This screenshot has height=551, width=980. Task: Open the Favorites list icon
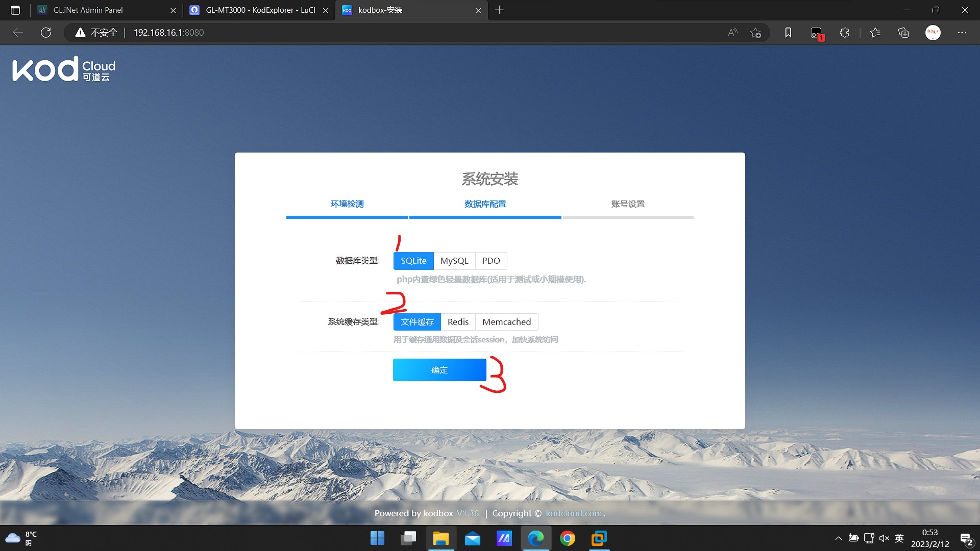(875, 33)
